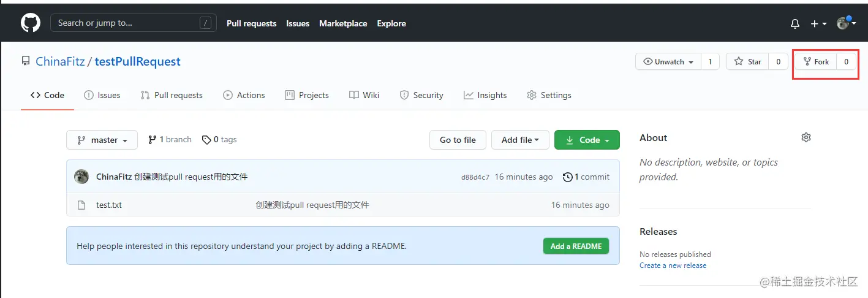This screenshot has height=298, width=868.
Task: Click the repository book icon beside ChinaFitz
Action: point(26,61)
